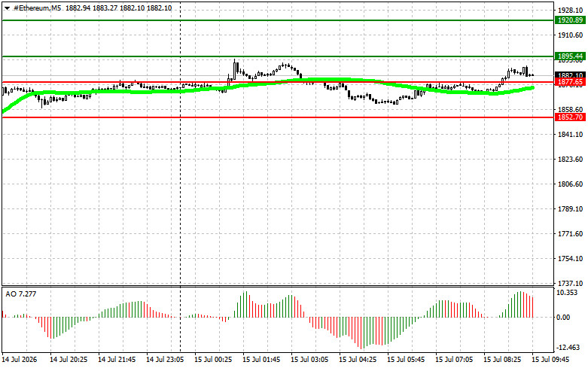Select the 1895.44 green price level label
This screenshot has width=588, height=368.
(570, 56)
